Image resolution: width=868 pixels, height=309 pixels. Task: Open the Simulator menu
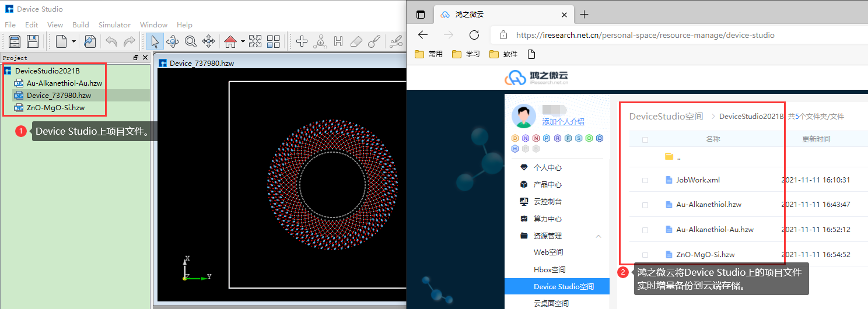(x=114, y=24)
